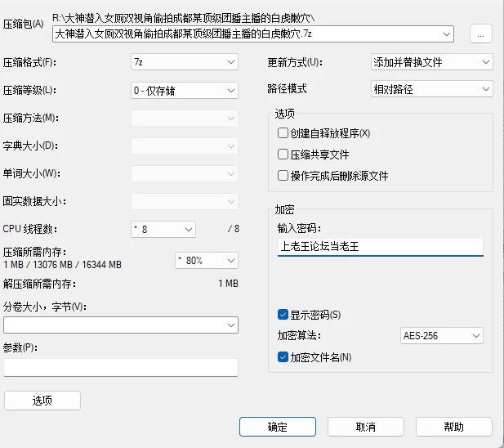
Task: Confirm with the 确定 button
Action: (x=278, y=427)
